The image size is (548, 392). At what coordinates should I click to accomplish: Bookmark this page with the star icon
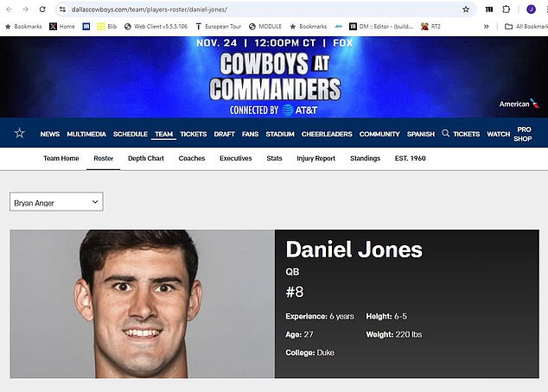pos(466,9)
